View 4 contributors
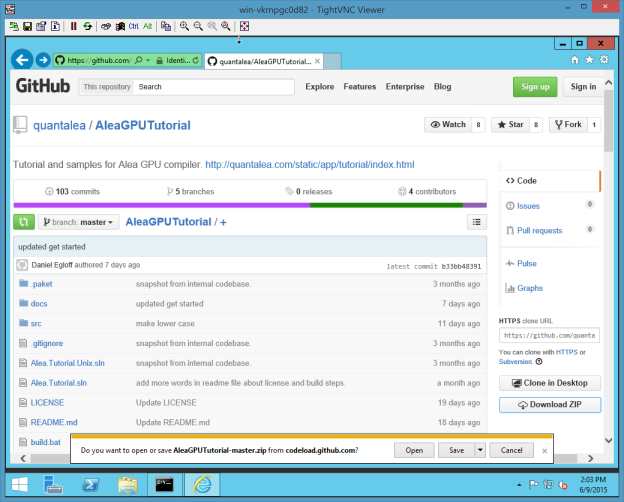The image size is (624, 502). 427,191
